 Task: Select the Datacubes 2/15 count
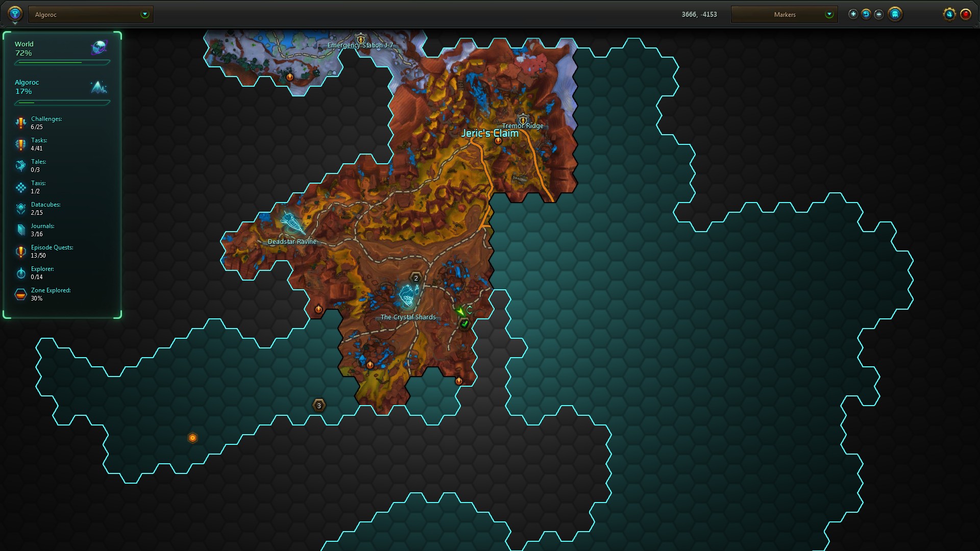coord(37,213)
